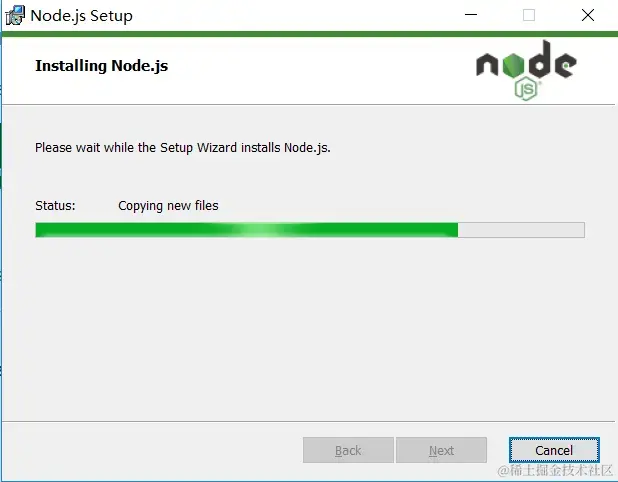Click the 'Copying new files' status text
The height and width of the screenshot is (482, 618).
168,206
